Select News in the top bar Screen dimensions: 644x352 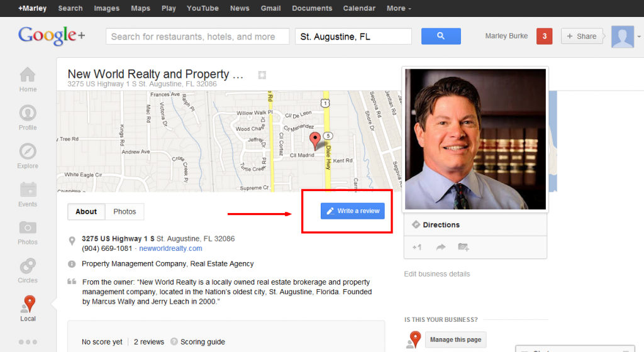coord(240,8)
